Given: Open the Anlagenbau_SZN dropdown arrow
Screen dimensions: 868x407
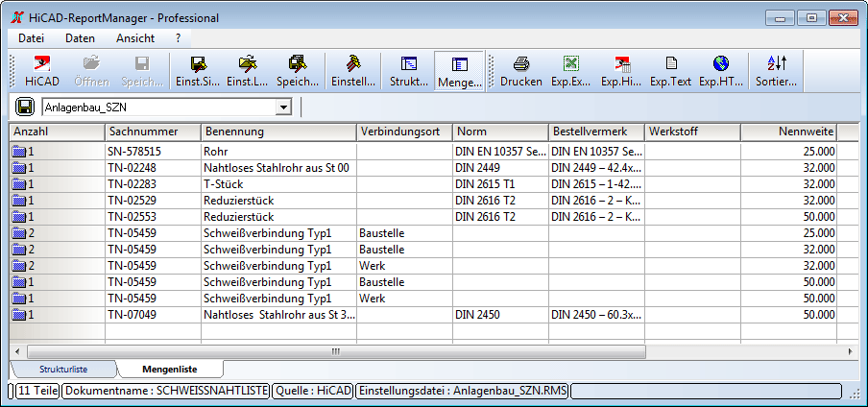Looking at the screenshot, I should click(x=283, y=107).
